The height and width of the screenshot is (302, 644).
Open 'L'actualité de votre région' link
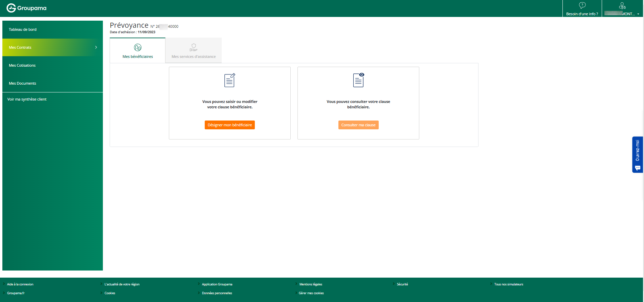[122, 284]
